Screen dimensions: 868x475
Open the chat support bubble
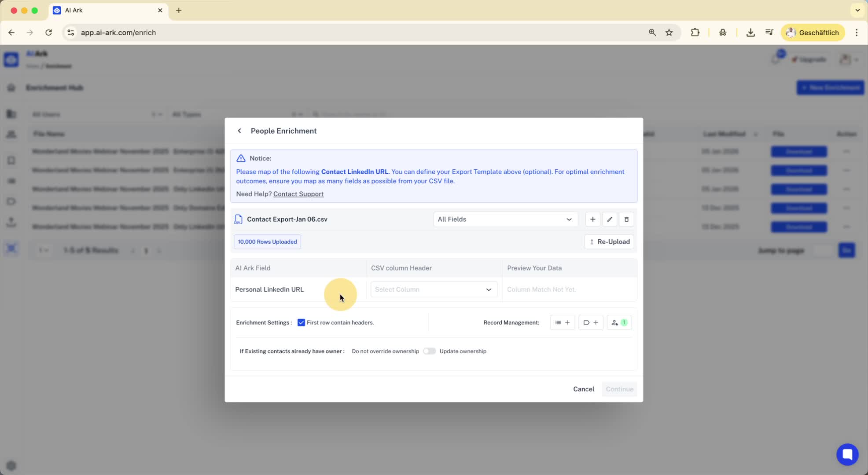point(847,454)
